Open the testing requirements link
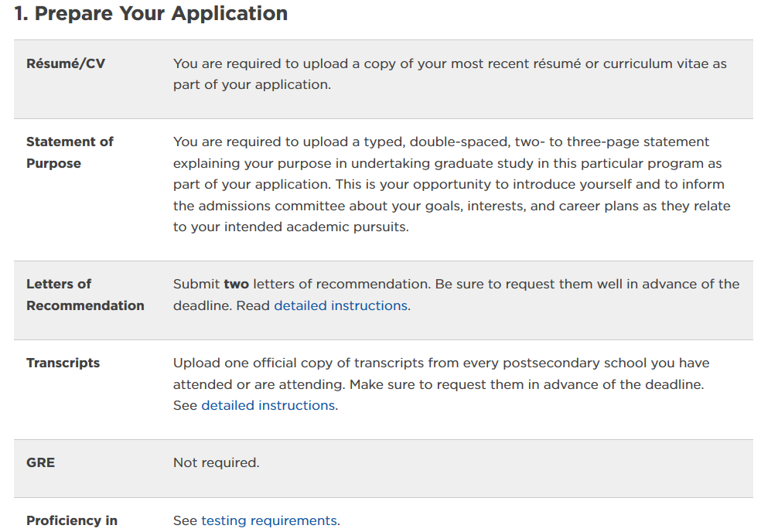 [269, 520]
